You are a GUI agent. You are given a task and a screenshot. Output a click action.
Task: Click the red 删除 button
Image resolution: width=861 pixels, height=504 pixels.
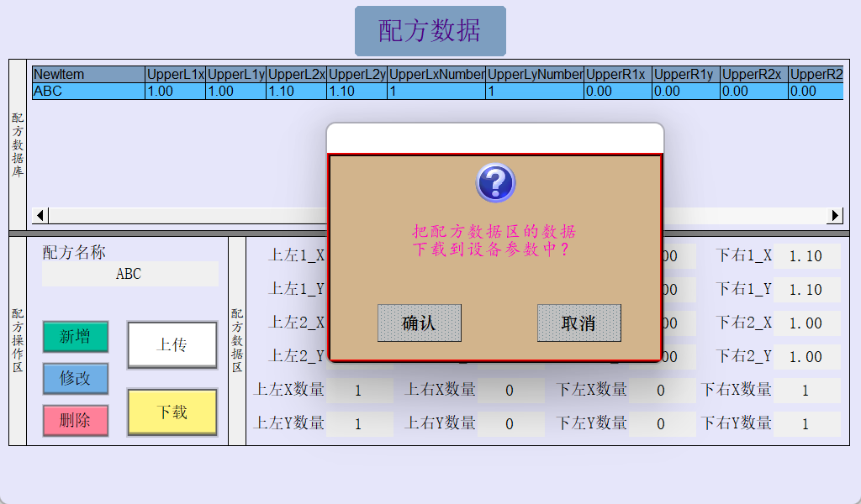[76, 420]
